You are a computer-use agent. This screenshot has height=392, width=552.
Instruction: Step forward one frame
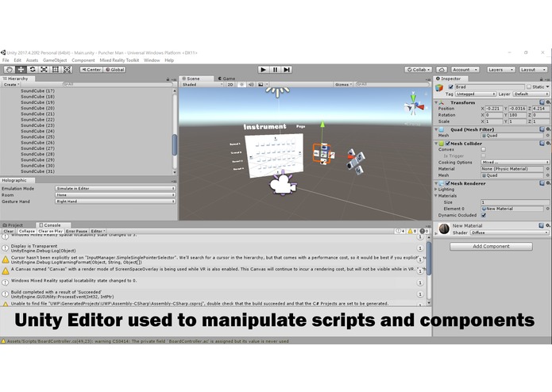tap(287, 70)
